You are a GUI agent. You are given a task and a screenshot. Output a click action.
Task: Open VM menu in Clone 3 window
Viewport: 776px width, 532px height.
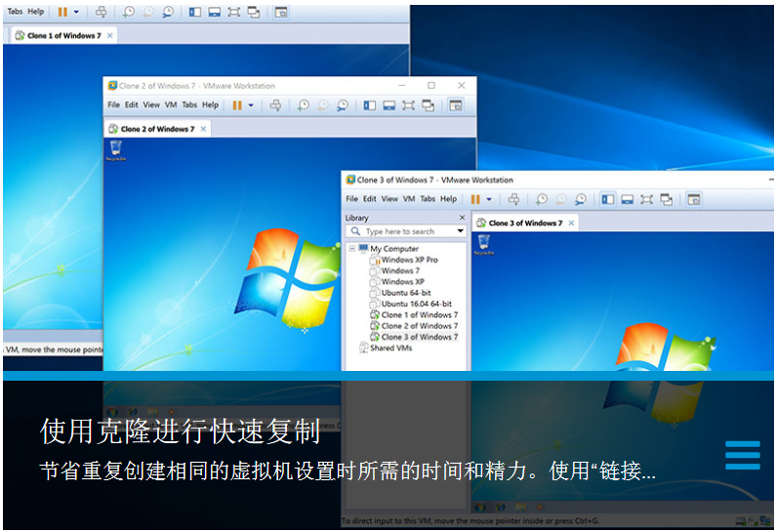(x=409, y=199)
